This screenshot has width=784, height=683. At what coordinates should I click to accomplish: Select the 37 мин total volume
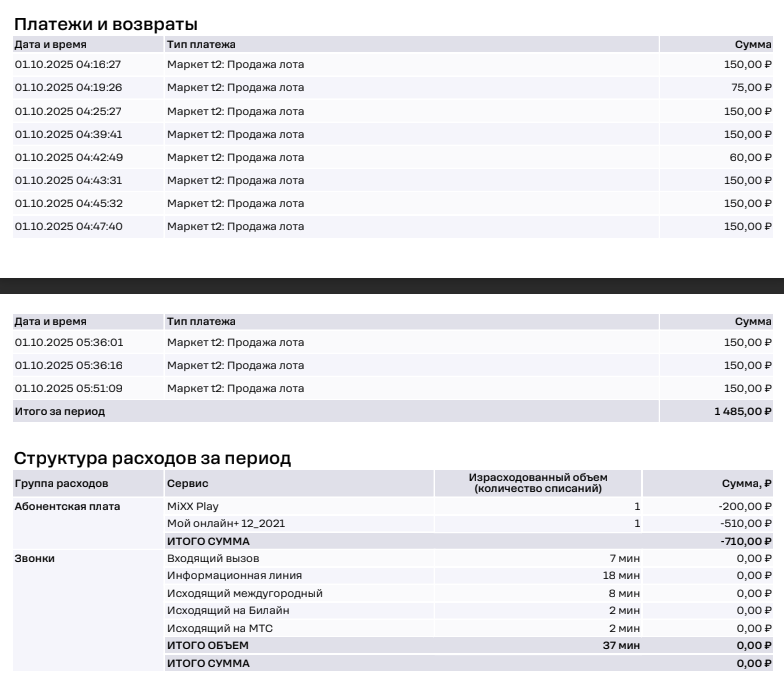(x=622, y=646)
